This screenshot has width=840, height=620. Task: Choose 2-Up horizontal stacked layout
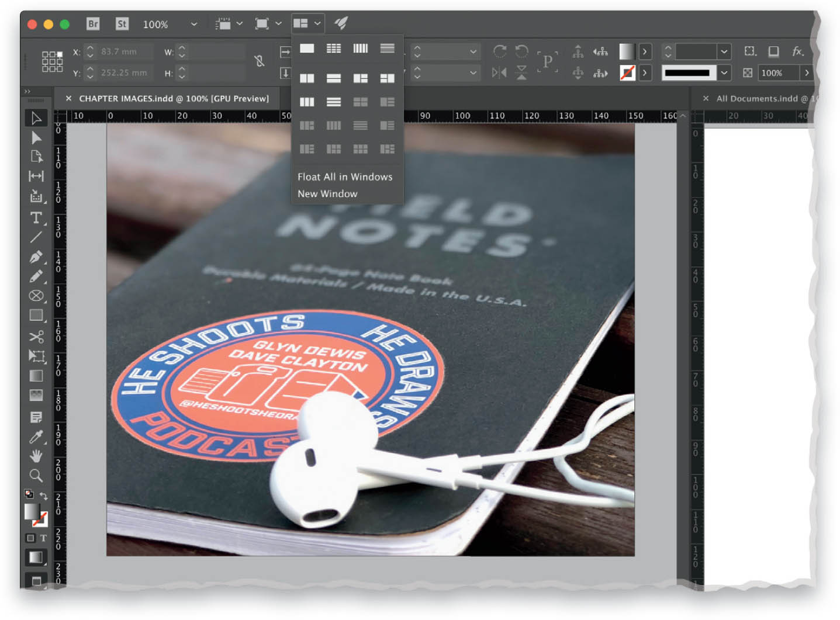[x=334, y=78]
